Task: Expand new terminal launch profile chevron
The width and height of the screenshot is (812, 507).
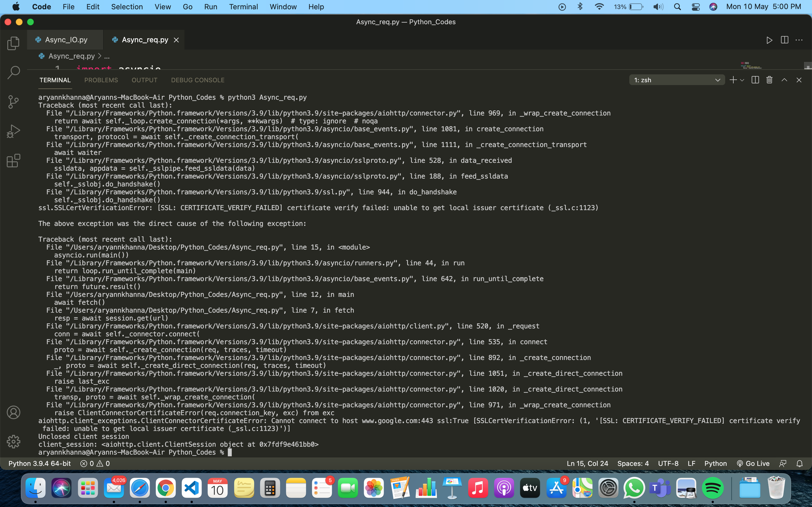Action: click(x=742, y=80)
